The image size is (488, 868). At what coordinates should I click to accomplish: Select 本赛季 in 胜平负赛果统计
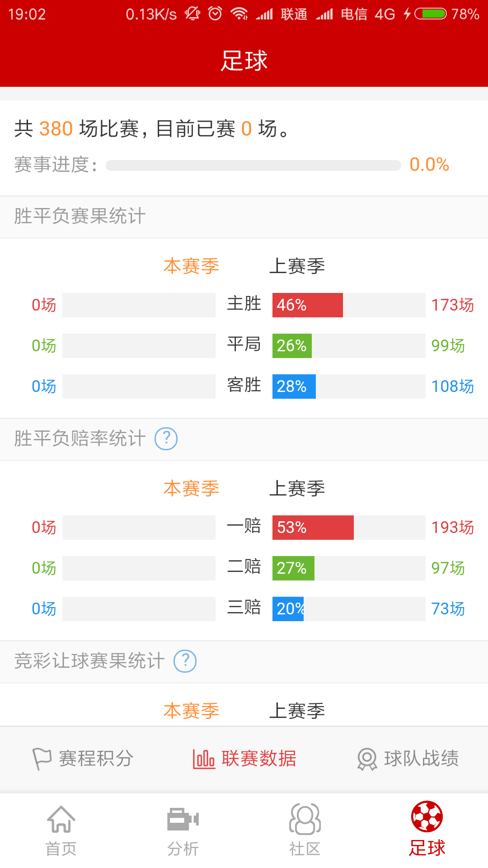click(191, 266)
